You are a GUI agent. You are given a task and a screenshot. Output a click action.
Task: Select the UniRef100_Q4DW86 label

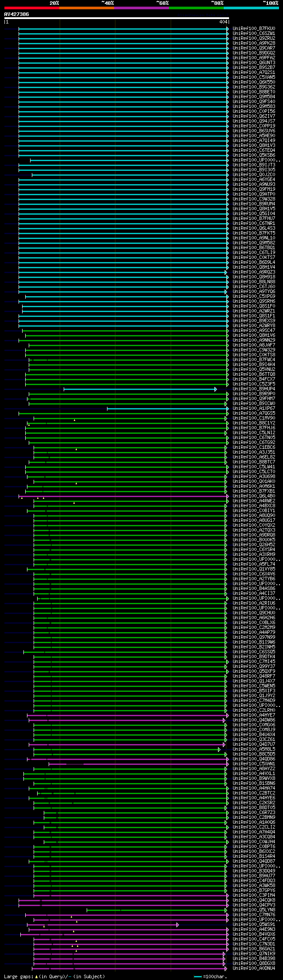pyautogui.click(x=254, y=720)
